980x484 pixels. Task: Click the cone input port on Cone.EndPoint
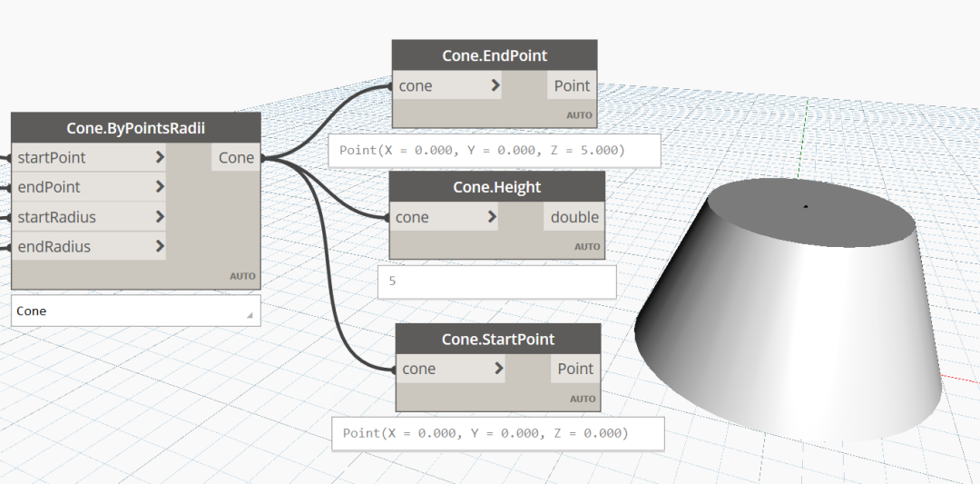tap(446, 85)
